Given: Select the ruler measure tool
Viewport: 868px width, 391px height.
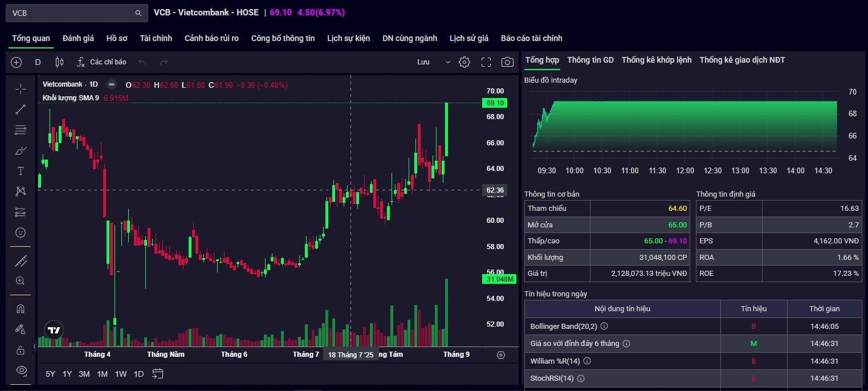Looking at the screenshot, I should (21, 261).
